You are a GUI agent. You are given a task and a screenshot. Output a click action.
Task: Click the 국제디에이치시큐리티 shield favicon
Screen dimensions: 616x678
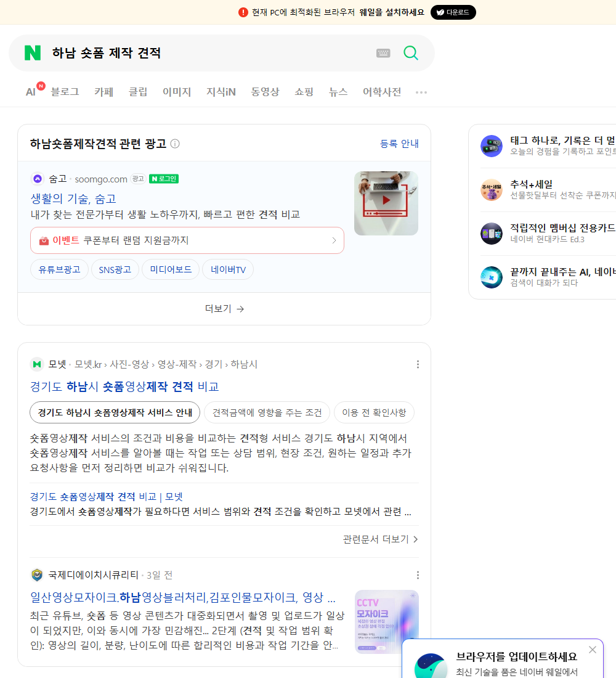click(x=37, y=575)
